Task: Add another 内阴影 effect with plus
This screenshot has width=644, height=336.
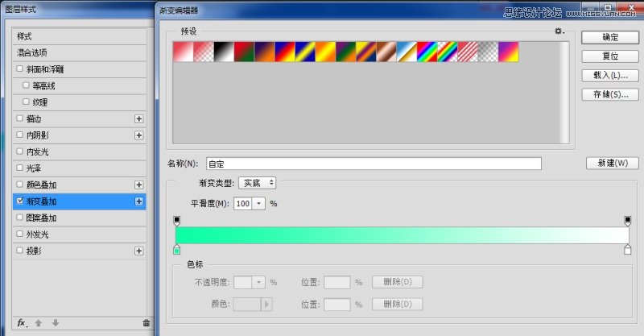Action: pyautogui.click(x=138, y=135)
